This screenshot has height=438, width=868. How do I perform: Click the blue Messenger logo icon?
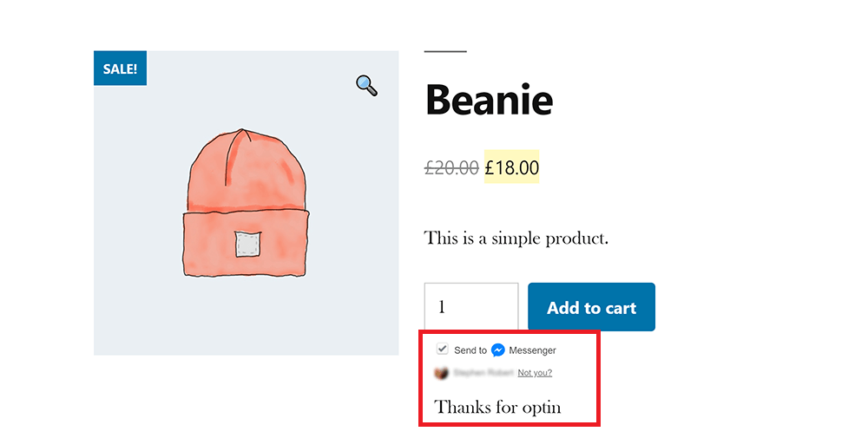pyautogui.click(x=498, y=350)
